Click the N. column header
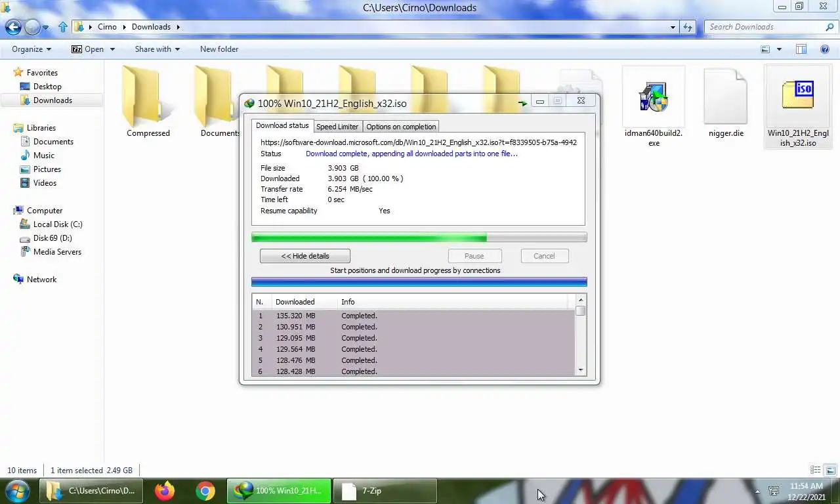 tap(261, 302)
